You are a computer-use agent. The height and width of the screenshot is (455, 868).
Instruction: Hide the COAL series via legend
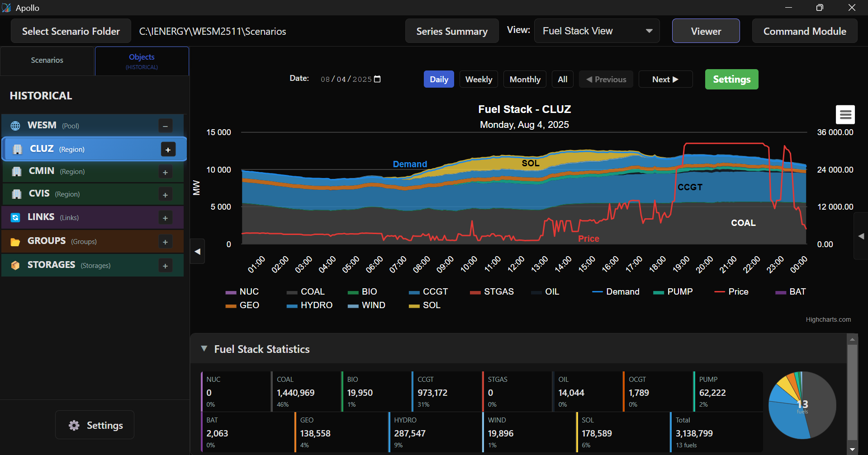click(312, 292)
